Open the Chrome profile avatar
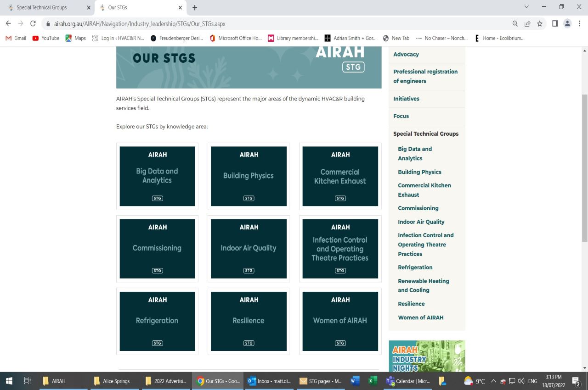 567,23
